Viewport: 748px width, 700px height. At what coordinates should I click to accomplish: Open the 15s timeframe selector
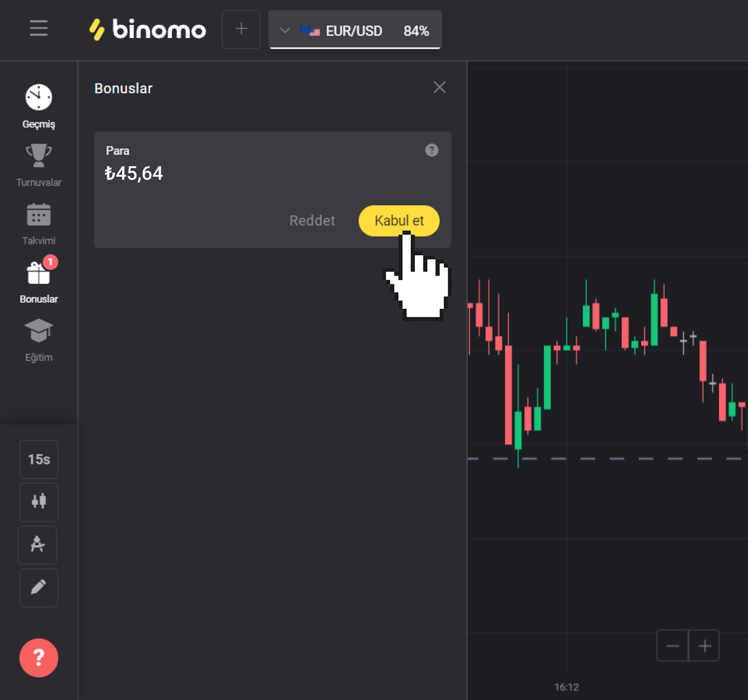click(39, 459)
